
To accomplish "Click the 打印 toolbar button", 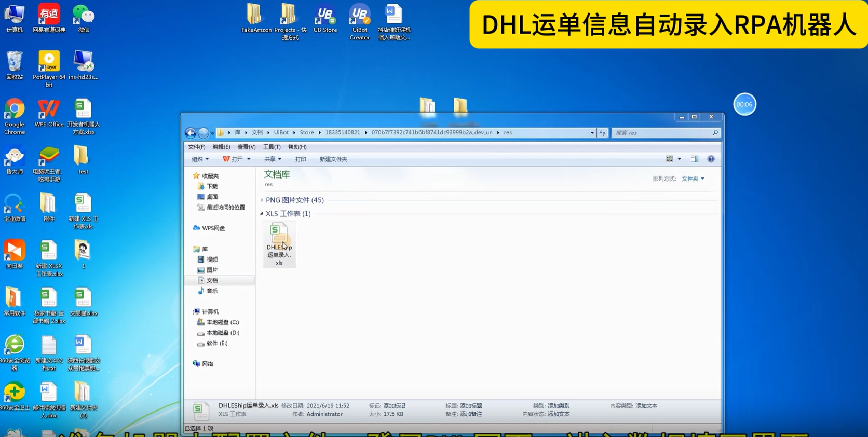I will pyautogui.click(x=301, y=159).
